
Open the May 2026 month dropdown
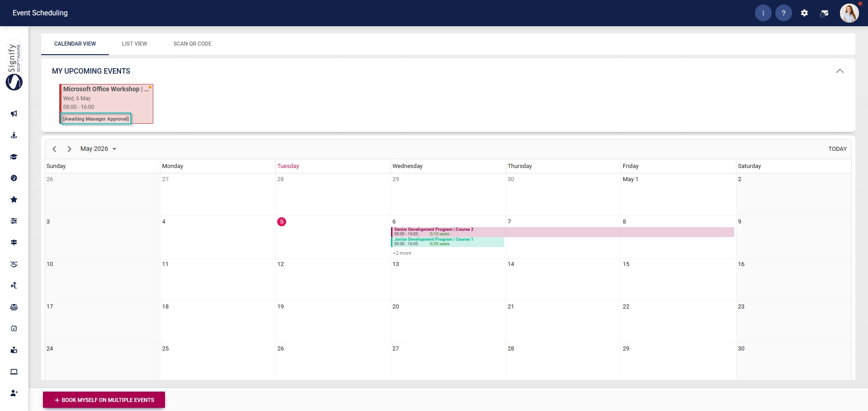pos(99,149)
